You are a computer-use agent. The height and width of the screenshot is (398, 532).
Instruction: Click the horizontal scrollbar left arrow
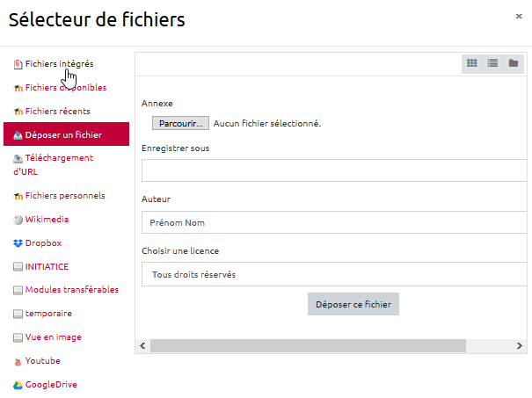click(141, 346)
